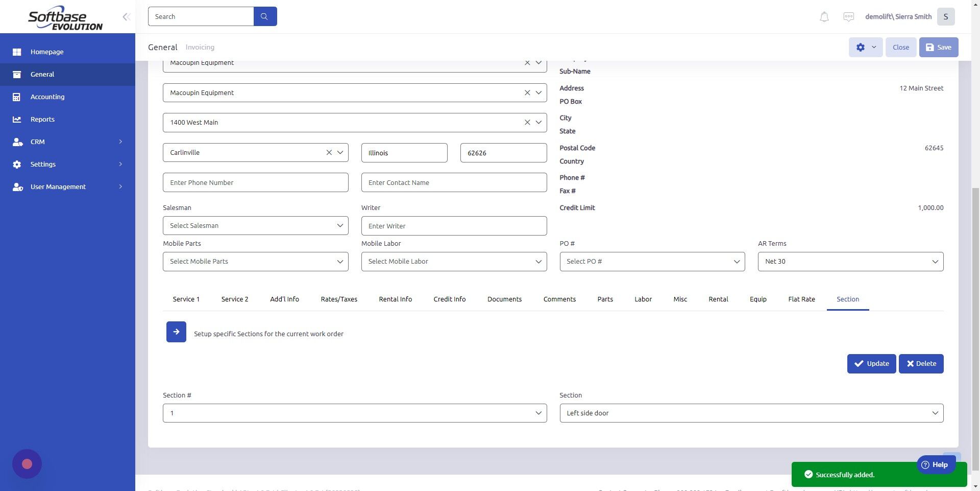Collapse the sidebar with the chevron icon

pyautogui.click(x=126, y=16)
